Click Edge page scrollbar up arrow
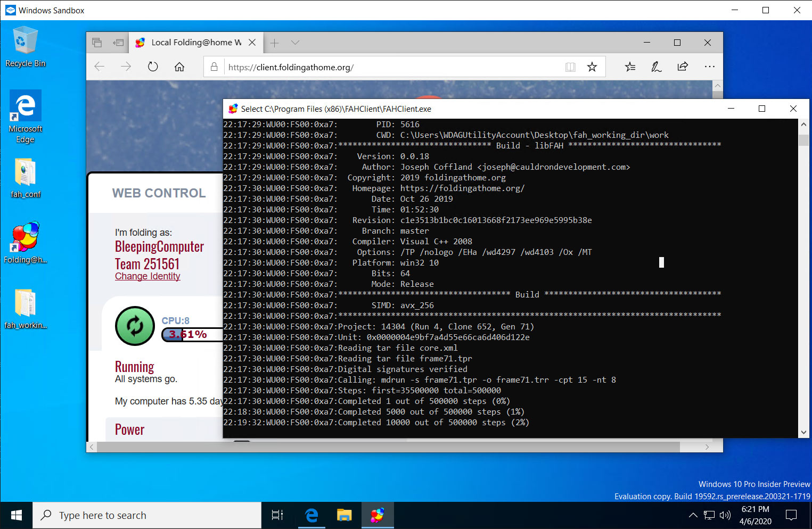 pos(718,86)
